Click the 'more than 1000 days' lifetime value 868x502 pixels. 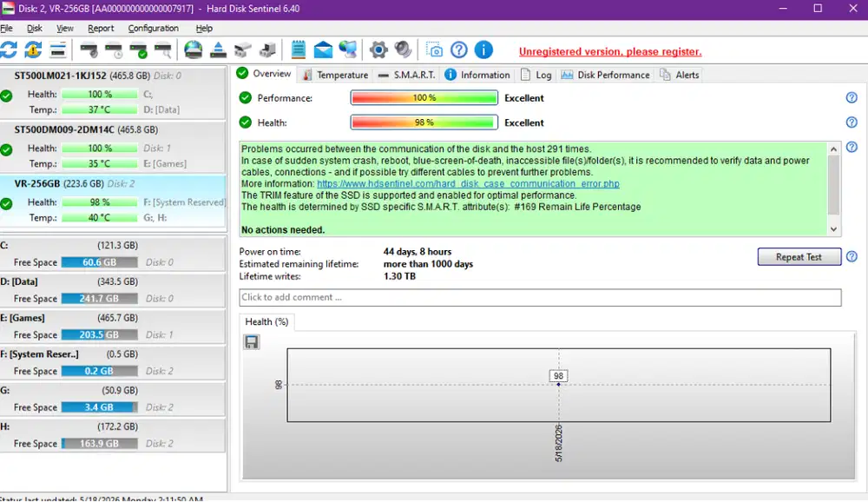(x=428, y=264)
